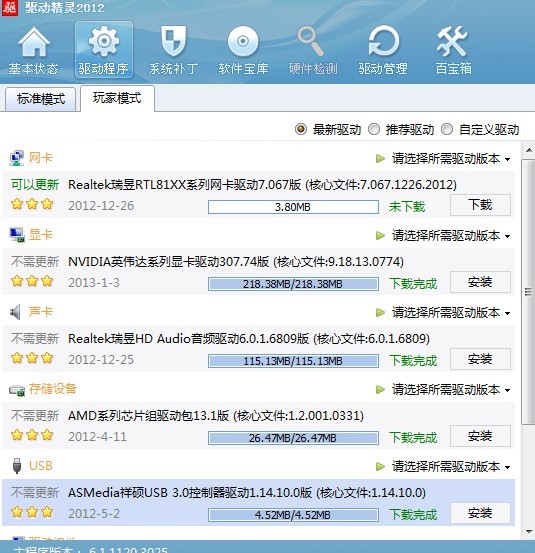Screen dimensions: 535x553
Task: Expand 请选择所需驱动版本 dropdown for 存储设备
Action: point(451,390)
